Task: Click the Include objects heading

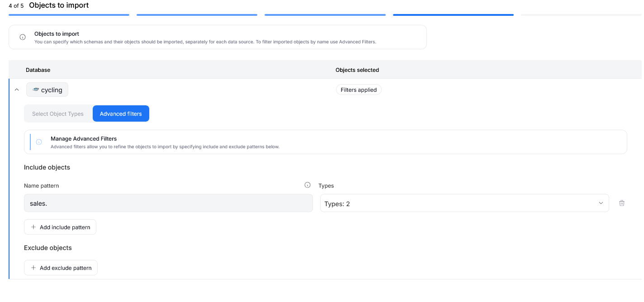Action: pos(47,167)
